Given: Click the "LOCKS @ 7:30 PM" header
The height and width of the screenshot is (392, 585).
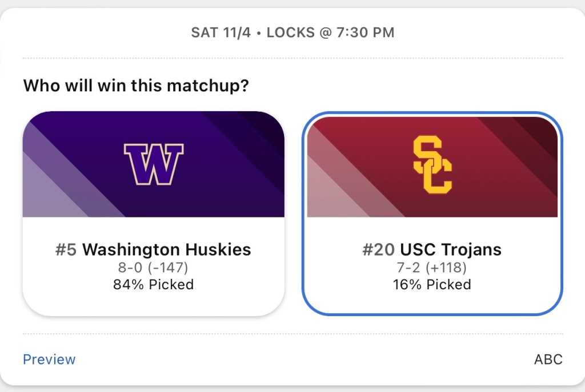Looking at the screenshot, I should point(330,33).
